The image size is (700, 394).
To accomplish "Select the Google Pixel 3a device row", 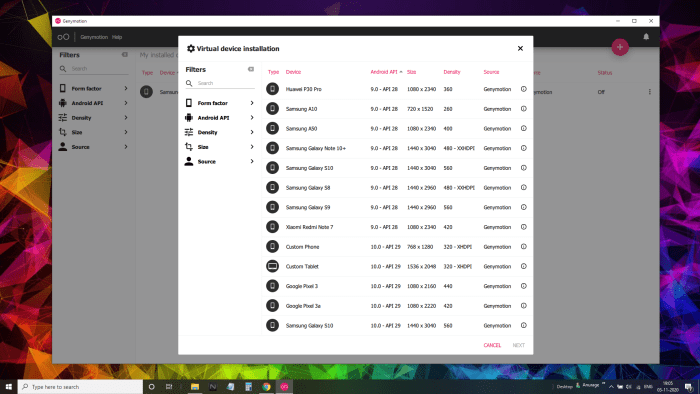I will click(x=397, y=306).
